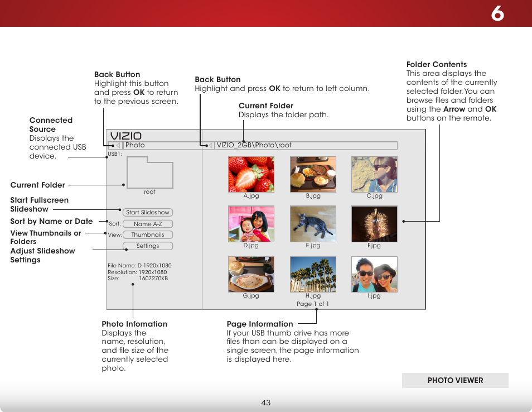The width and height of the screenshot is (532, 412).
Task: Open the G.jpg dish thumbnail
Action: tap(251, 274)
